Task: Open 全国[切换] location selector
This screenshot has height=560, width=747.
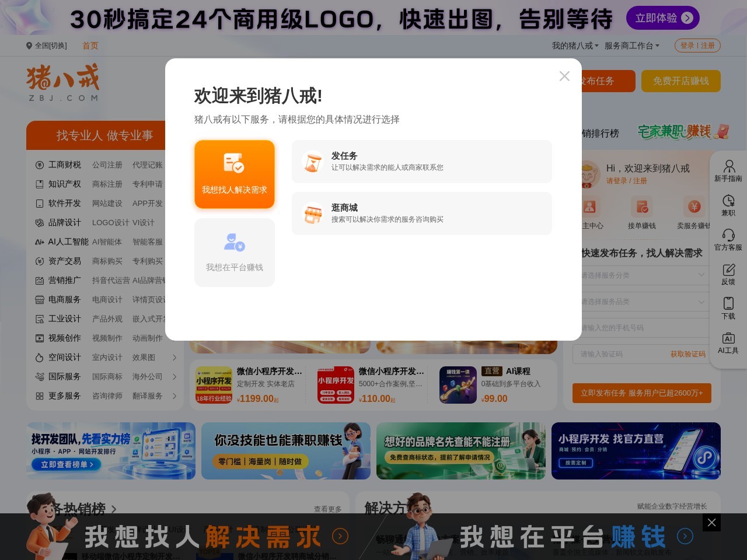Action: click(47, 45)
